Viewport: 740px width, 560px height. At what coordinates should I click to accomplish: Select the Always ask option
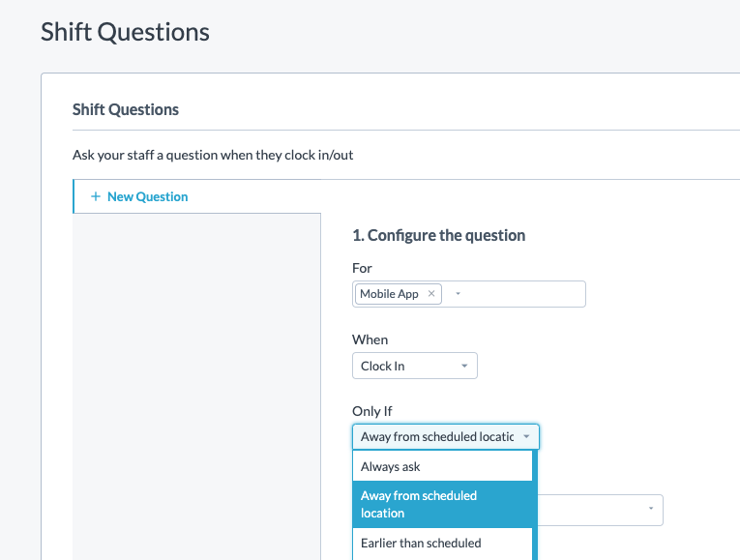click(x=391, y=466)
